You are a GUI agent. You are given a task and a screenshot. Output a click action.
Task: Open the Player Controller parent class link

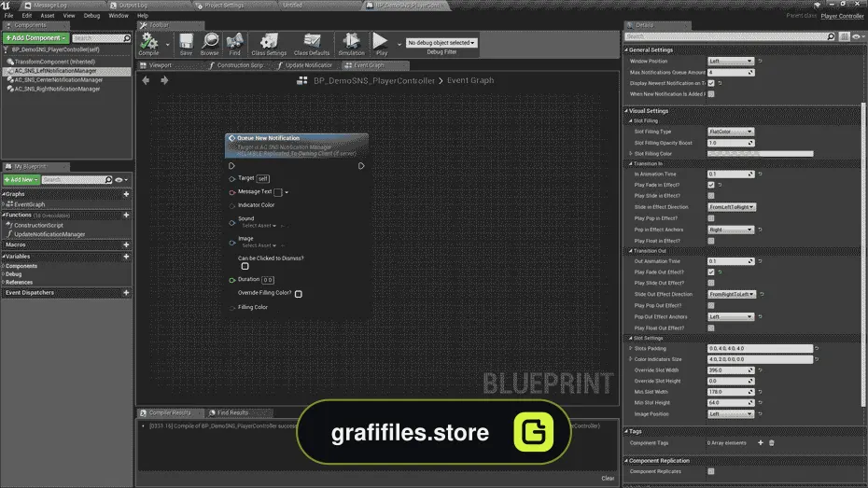point(842,16)
